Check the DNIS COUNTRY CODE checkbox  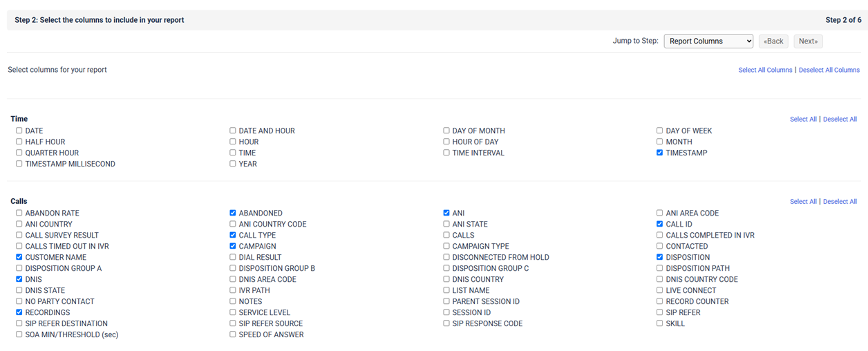[x=660, y=279]
